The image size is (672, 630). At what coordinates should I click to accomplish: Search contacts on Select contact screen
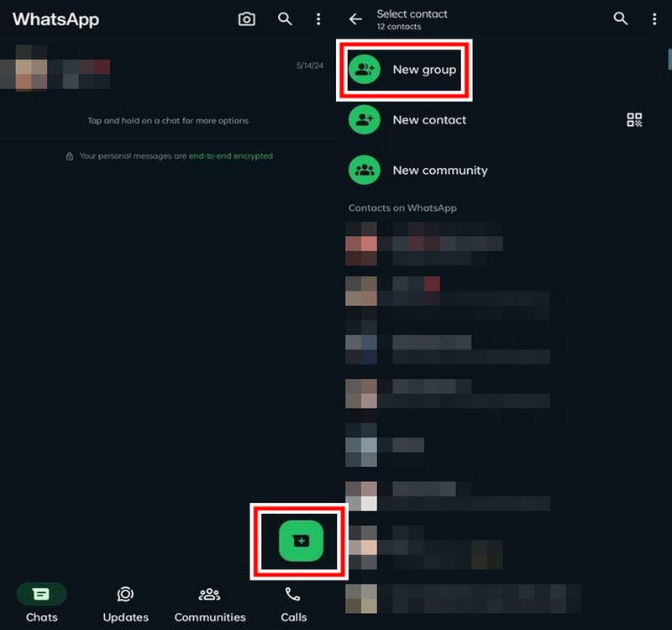(620, 18)
